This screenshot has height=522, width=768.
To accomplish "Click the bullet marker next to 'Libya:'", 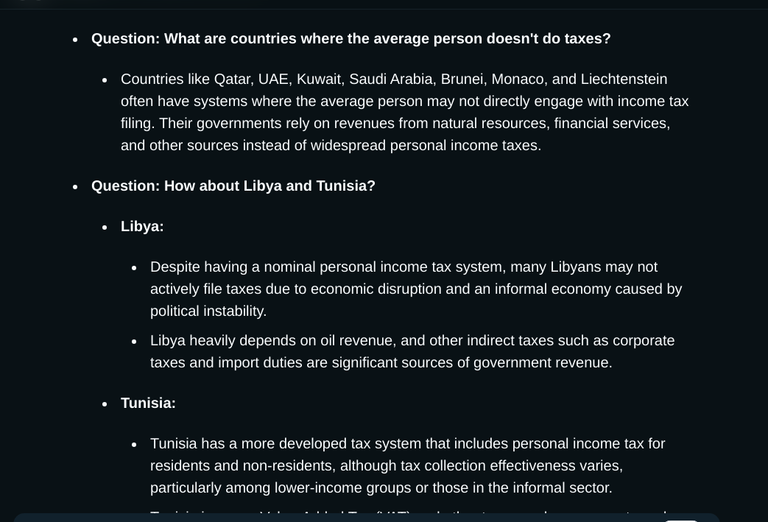I will 104,228.
